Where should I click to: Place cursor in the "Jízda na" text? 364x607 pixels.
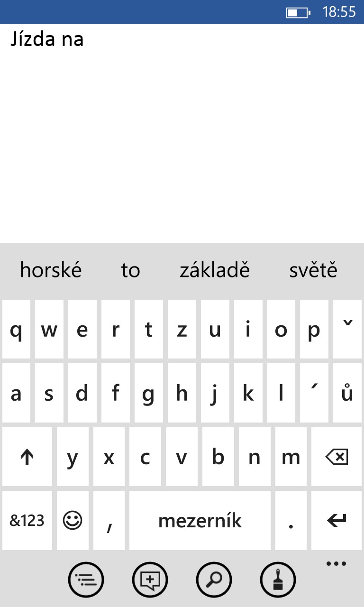click(47, 39)
